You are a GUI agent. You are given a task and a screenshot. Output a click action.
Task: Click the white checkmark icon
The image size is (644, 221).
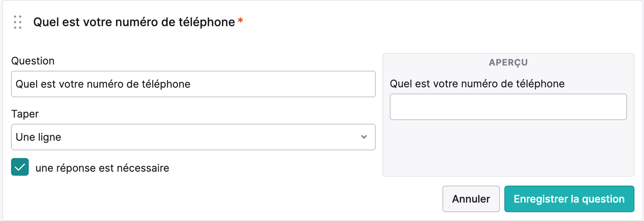pos(20,167)
